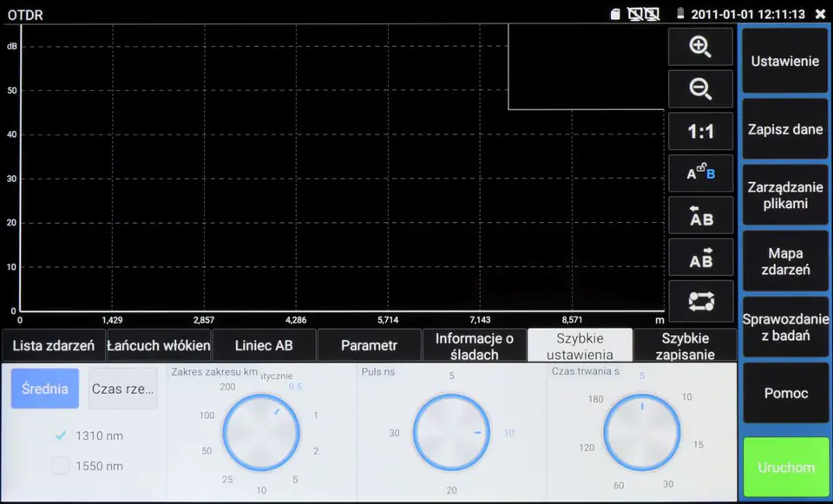Click the OTDR title label
This screenshot has width=833, height=504.
tap(25, 15)
